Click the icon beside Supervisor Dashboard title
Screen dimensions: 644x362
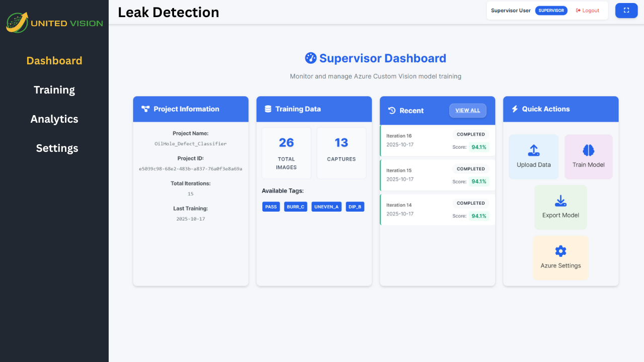(310, 58)
